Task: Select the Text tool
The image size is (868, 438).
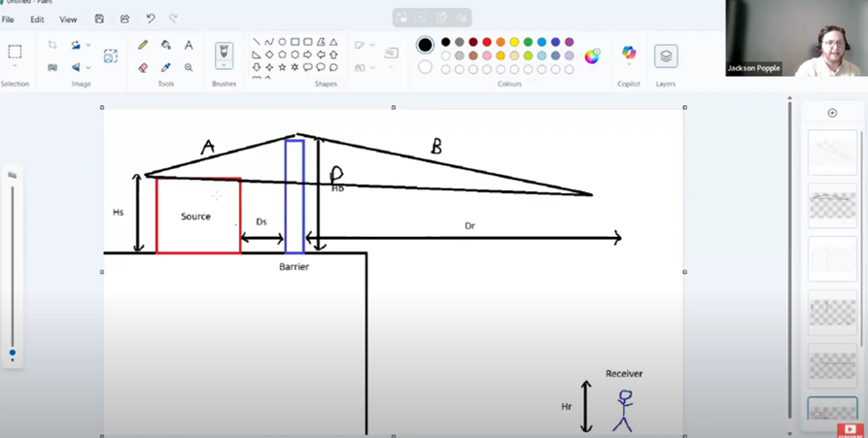Action: tap(189, 45)
